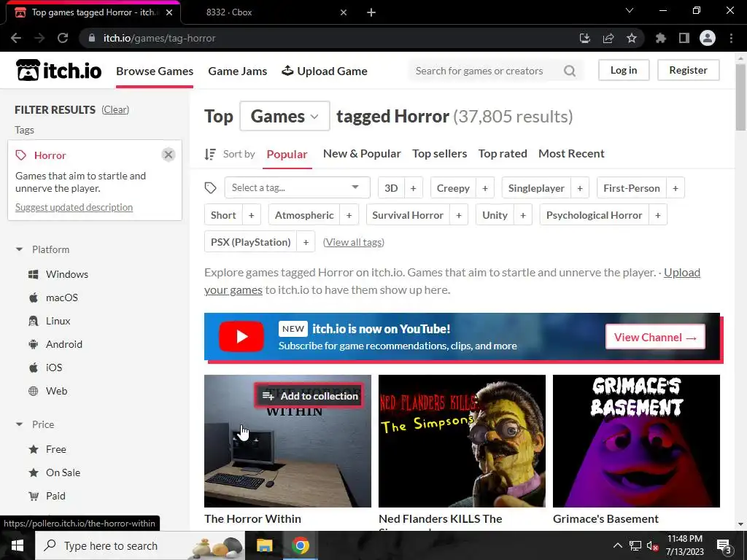
Task: Open the notification center icon
Action: 724,546
